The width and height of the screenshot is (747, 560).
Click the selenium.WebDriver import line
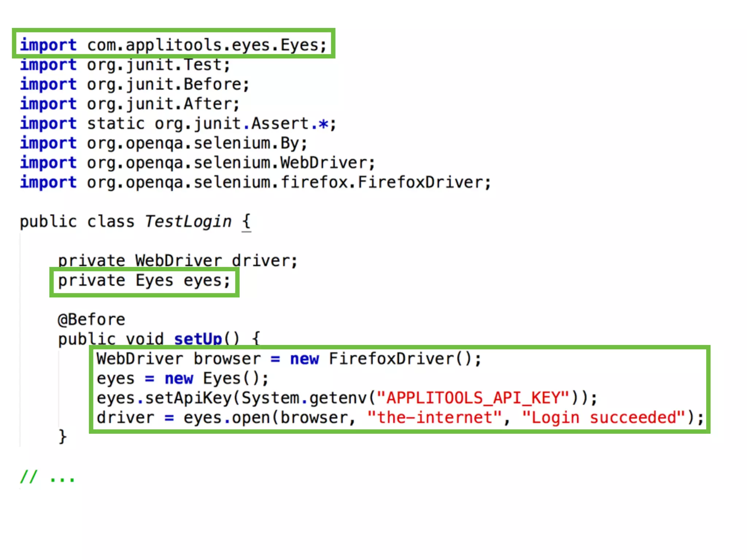click(197, 163)
